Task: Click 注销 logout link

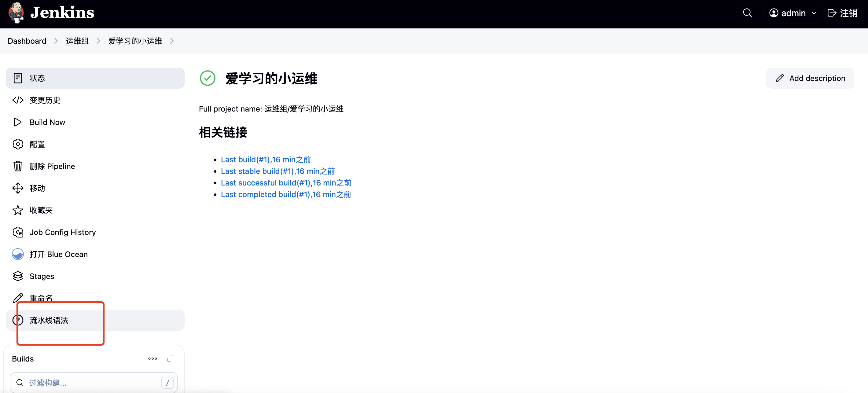Action: tap(842, 13)
